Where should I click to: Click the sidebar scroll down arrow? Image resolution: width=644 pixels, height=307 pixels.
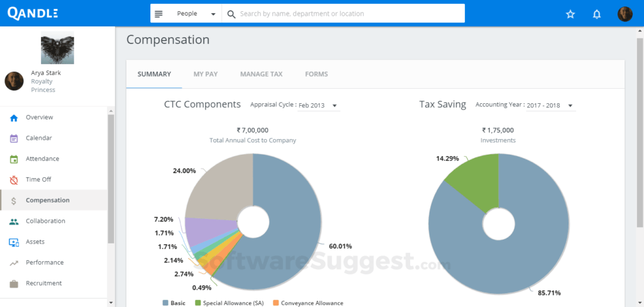pos(111,303)
